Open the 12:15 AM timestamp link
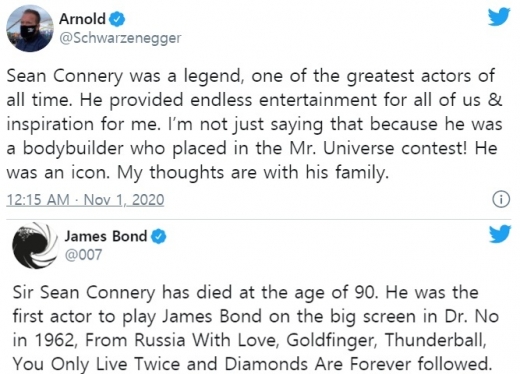 pos(38,200)
